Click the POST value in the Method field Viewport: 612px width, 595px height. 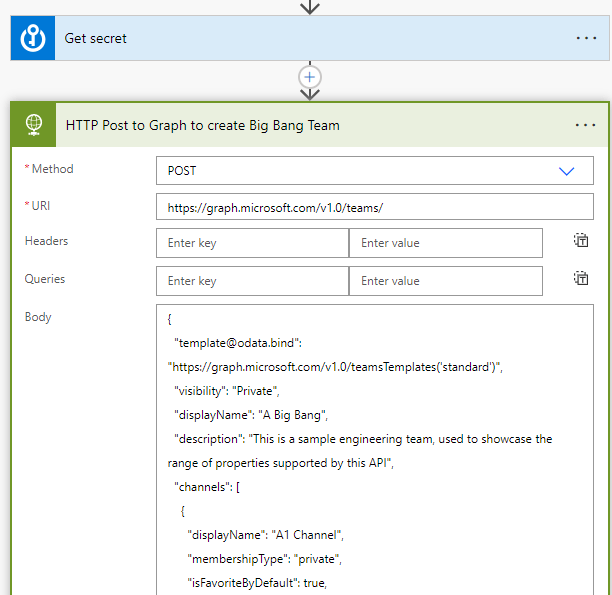(x=182, y=171)
